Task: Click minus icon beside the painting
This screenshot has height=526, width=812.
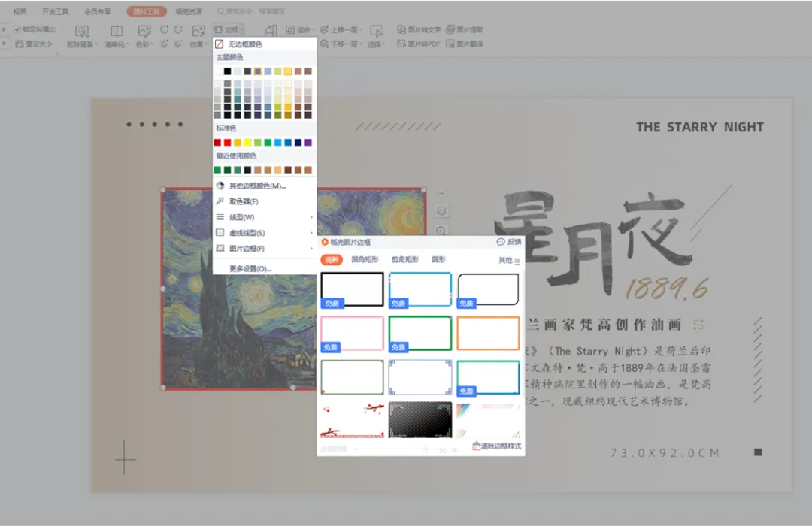Action: pos(441,193)
